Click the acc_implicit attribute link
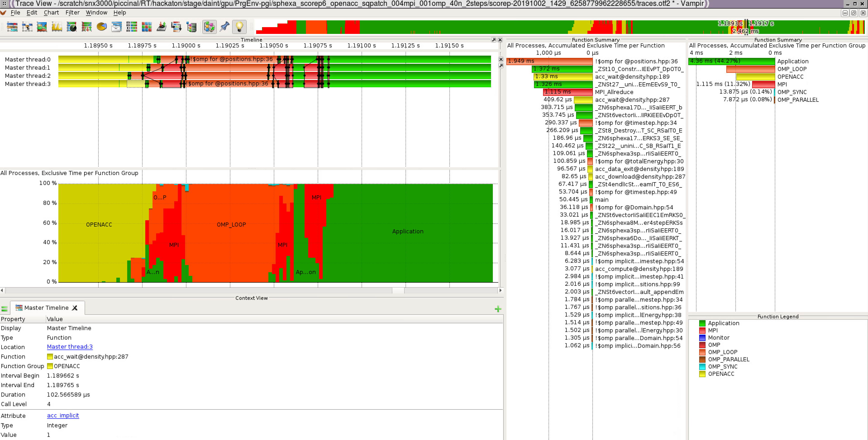Image resolution: width=868 pixels, height=440 pixels. [x=63, y=415]
